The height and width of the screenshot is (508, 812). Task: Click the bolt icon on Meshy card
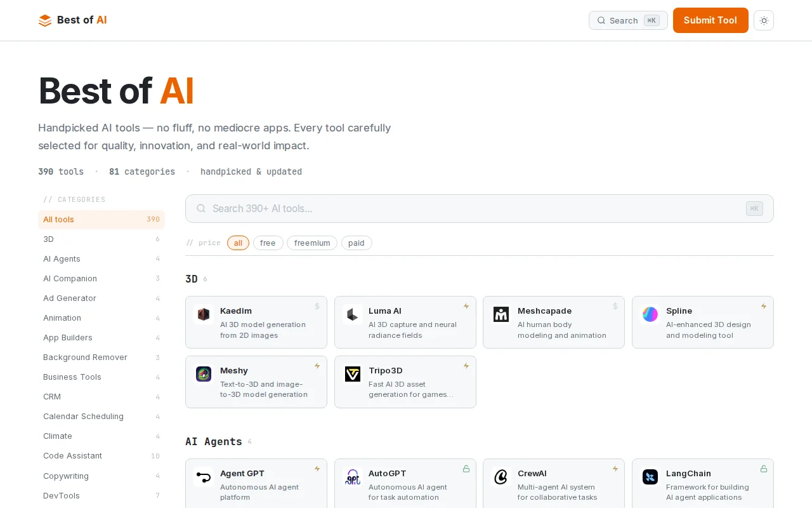click(x=317, y=366)
